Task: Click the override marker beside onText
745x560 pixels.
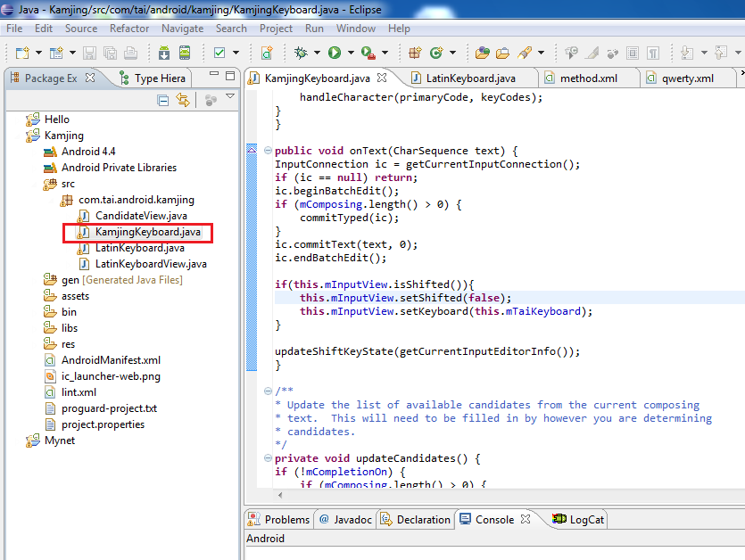Action: 252,151
